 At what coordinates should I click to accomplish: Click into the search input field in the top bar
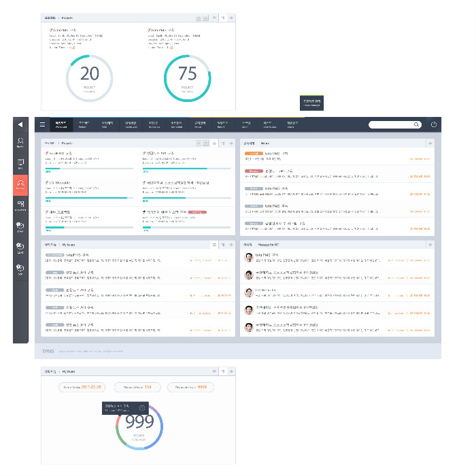pos(391,125)
